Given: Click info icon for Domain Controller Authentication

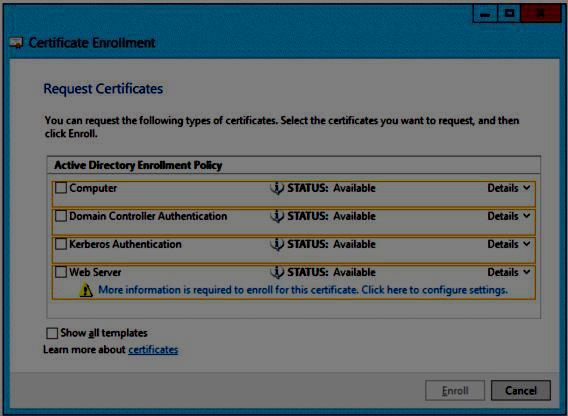Looking at the screenshot, I should [x=277, y=216].
